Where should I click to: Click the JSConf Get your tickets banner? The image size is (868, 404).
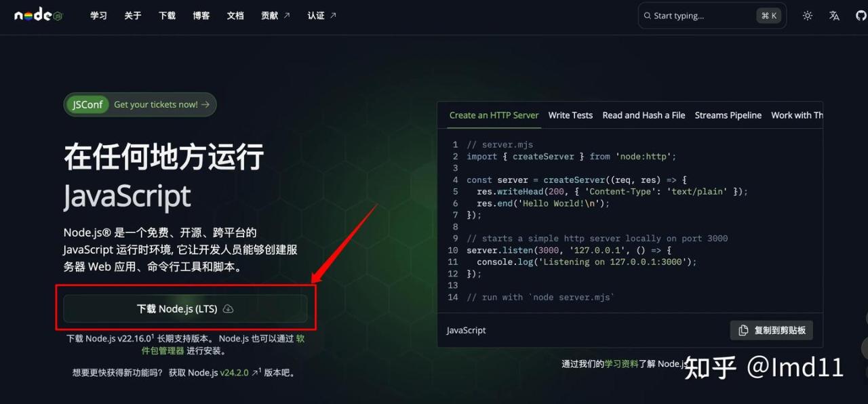[140, 104]
